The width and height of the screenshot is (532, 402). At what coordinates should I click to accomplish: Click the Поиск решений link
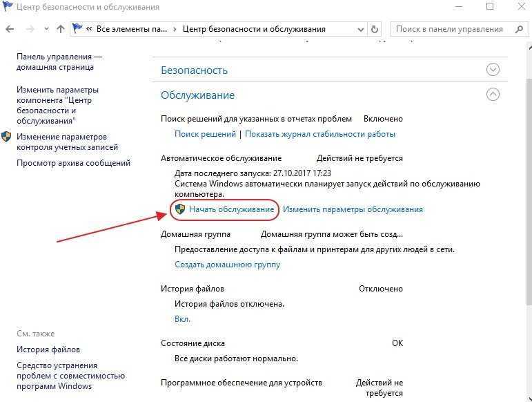coord(205,134)
